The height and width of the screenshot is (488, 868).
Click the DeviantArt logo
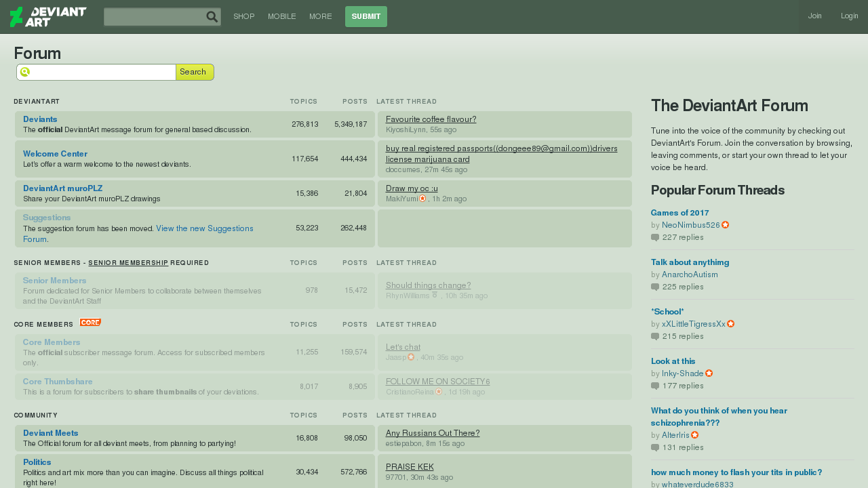coord(48,17)
